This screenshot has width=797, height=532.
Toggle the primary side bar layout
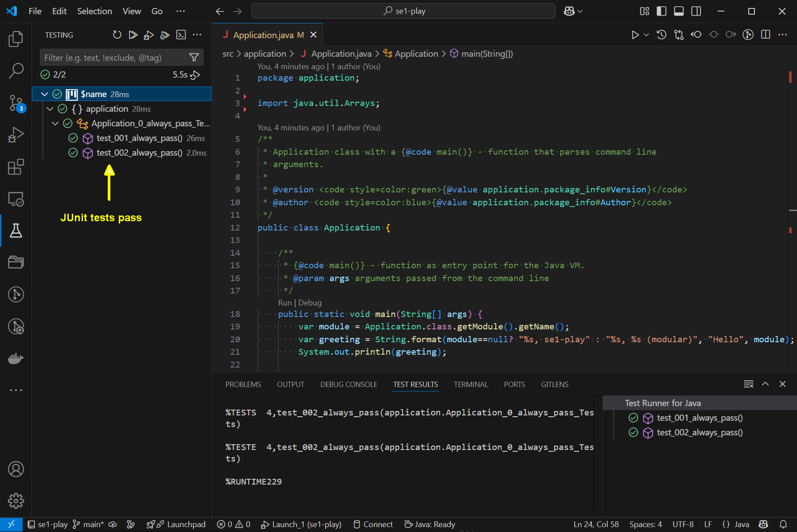click(x=661, y=11)
